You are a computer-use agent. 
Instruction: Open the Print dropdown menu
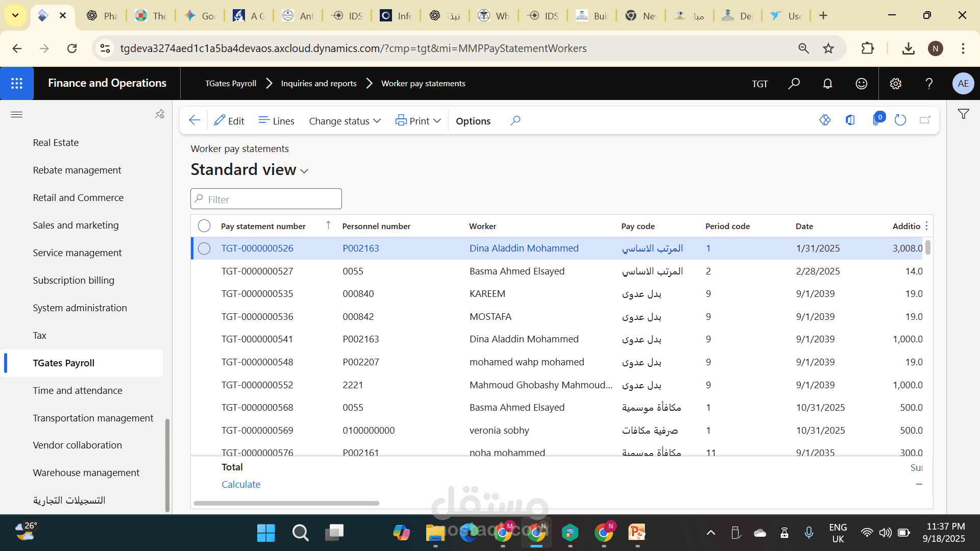click(418, 121)
